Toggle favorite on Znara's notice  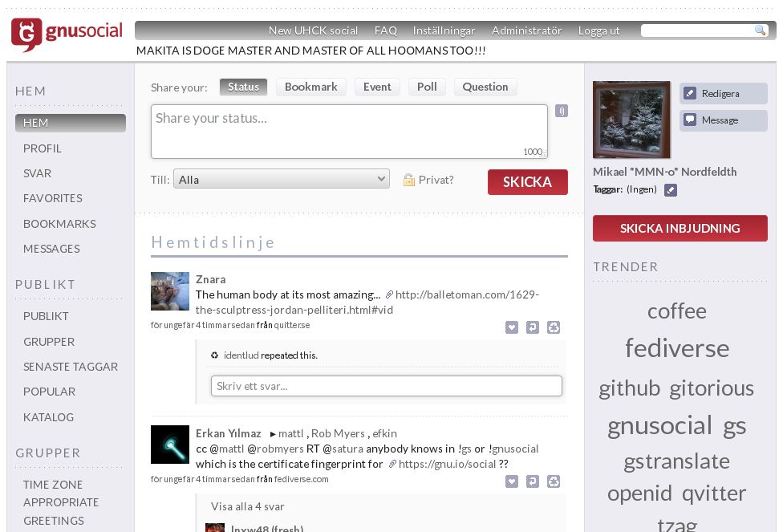click(512, 327)
